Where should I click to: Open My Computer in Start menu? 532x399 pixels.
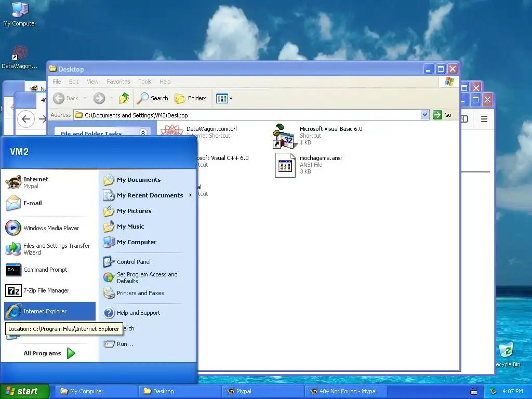tap(148, 242)
